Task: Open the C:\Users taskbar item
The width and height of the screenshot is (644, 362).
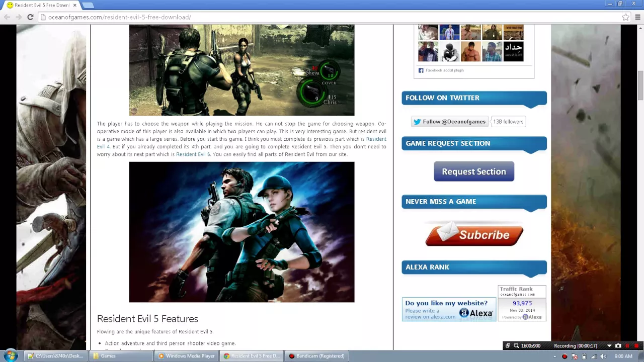Action: point(55,356)
